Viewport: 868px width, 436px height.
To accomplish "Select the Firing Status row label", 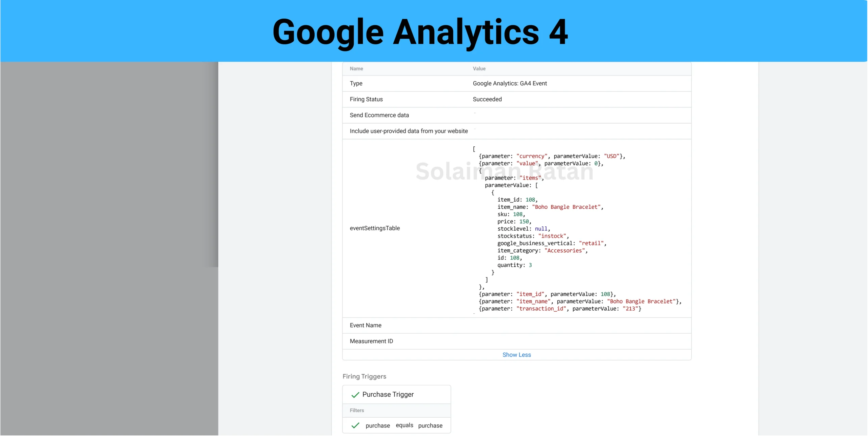I will (366, 99).
